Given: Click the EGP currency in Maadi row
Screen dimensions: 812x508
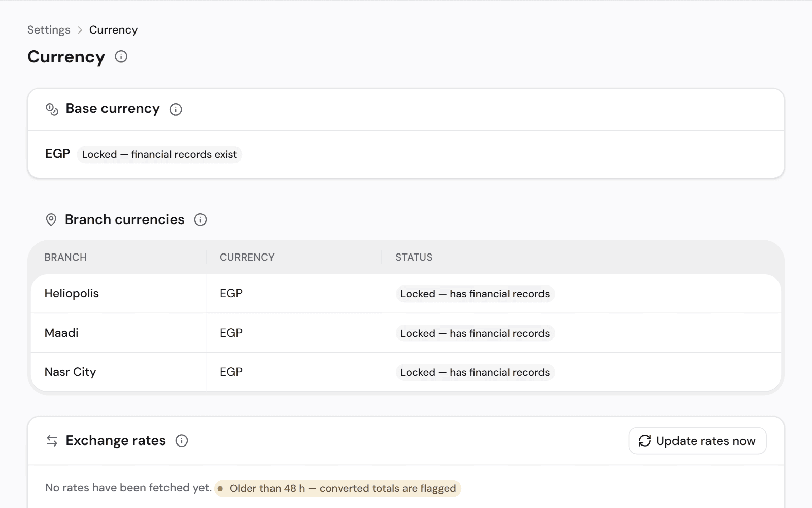Looking at the screenshot, I should pos(231,333).
